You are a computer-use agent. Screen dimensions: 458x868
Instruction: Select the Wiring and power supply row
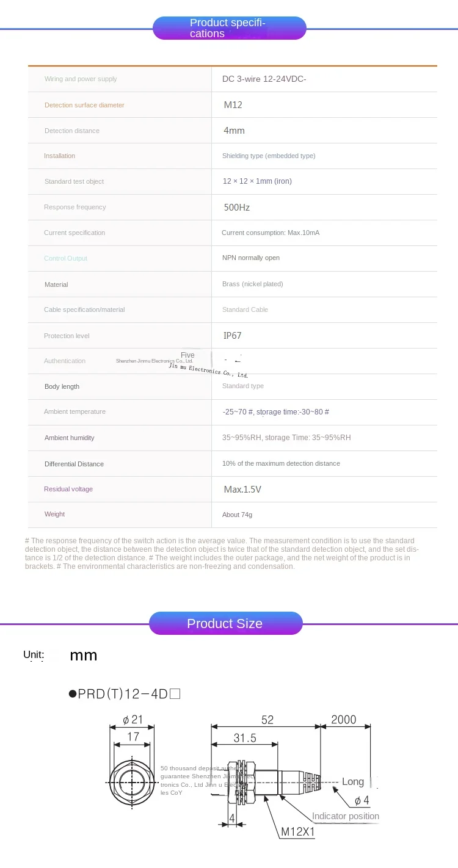[x=233, y=79]
